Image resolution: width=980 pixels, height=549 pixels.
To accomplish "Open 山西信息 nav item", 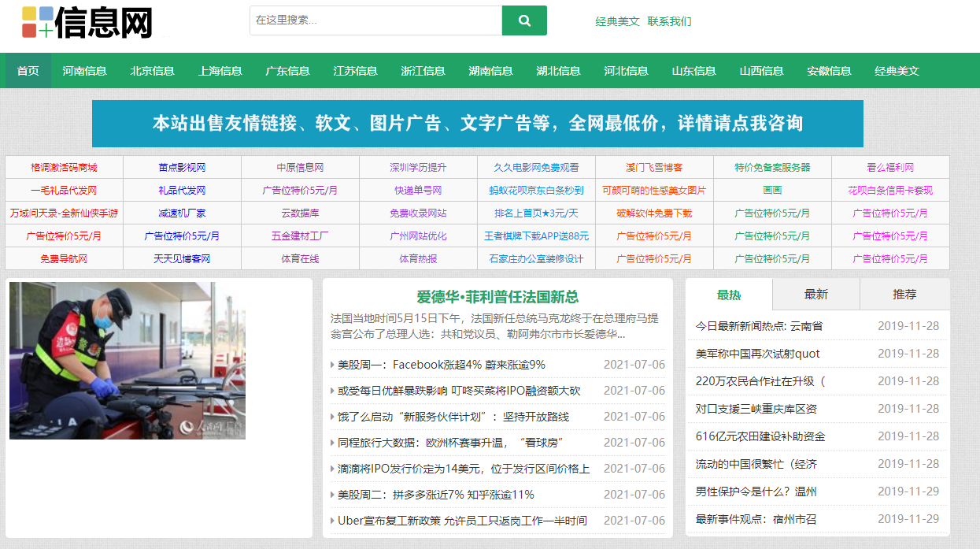I will [x=761, y=71].
